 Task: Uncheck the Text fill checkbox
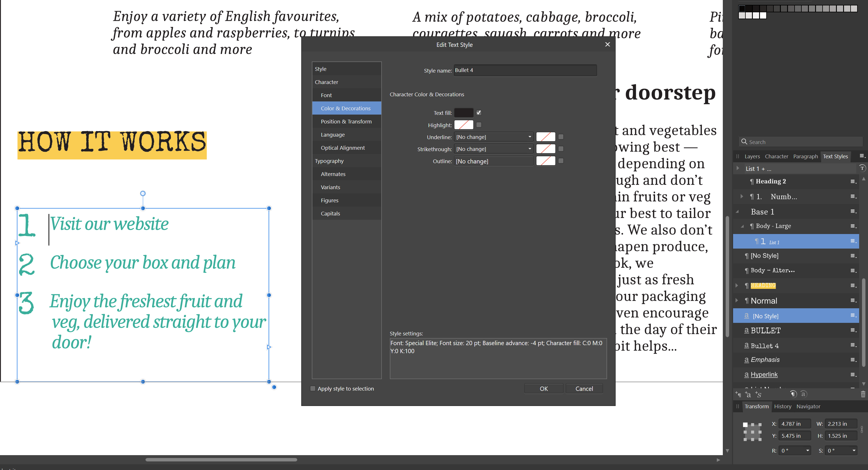[478, 113]
